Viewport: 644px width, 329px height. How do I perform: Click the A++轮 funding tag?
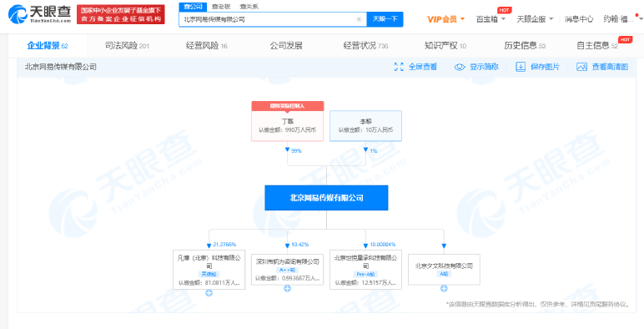click(x=287, y=270)
